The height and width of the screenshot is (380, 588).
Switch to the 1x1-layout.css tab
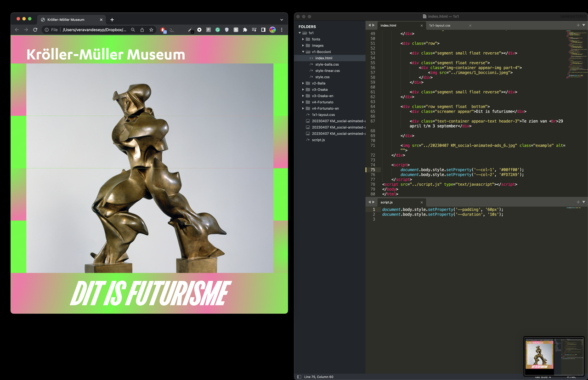440,26
